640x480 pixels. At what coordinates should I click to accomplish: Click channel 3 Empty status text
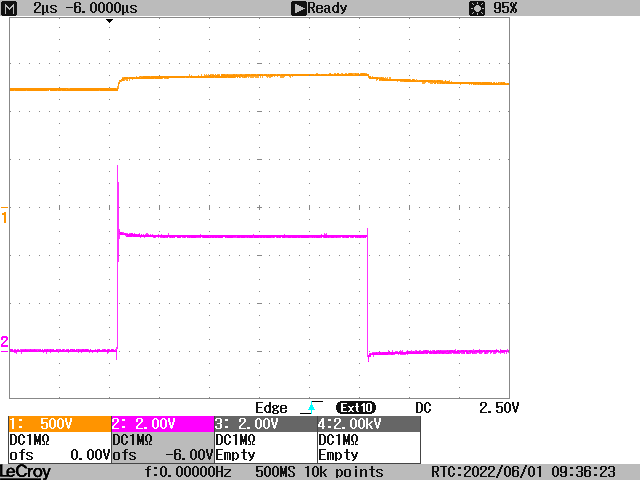coord(236,455)
